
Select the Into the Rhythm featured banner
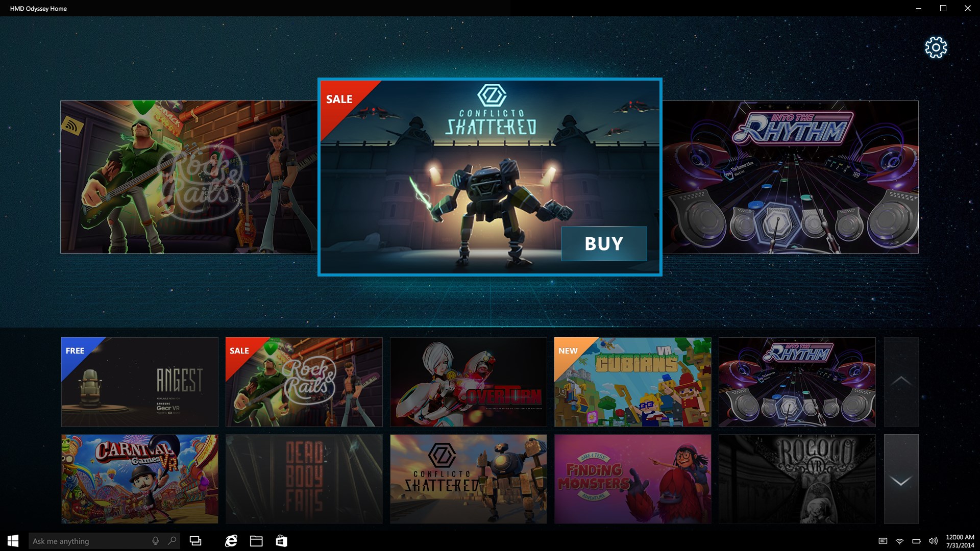coord(790,177)
